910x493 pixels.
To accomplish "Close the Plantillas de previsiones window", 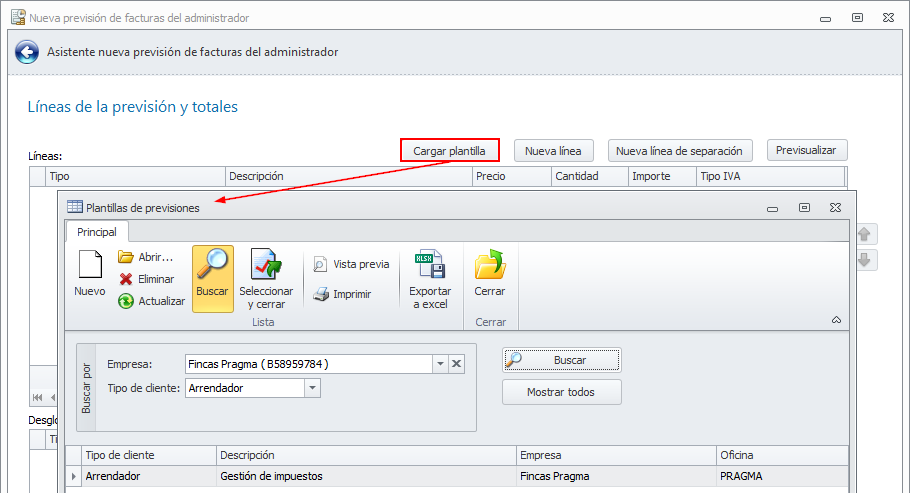I will (x=836, y=207).
